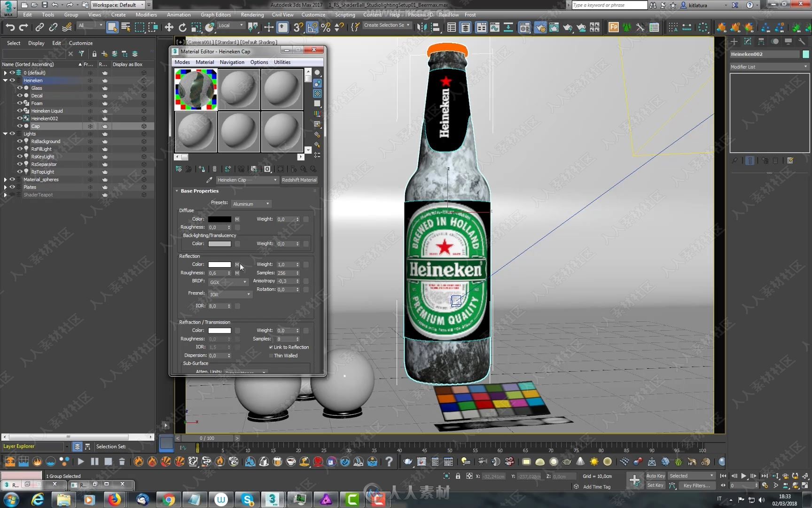Viewport: 812px width, 508px height.
Task: Open the Modifiers menu
Action: tap(146, 15)
